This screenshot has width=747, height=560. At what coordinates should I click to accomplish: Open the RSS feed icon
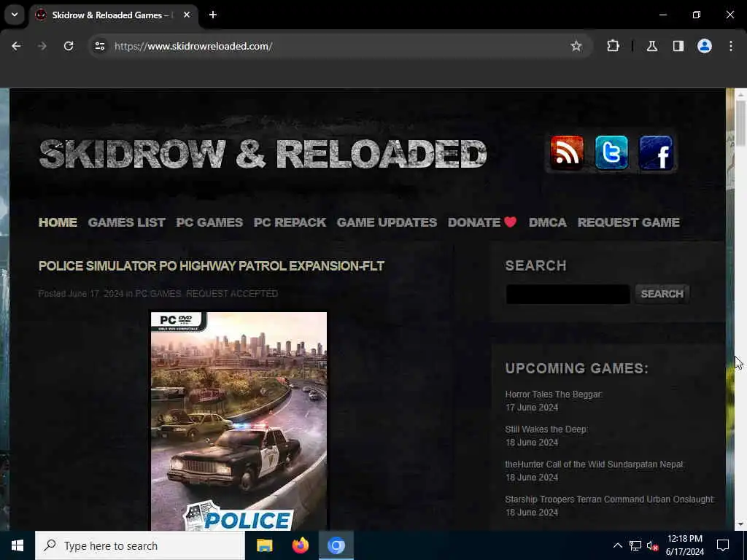tap(566, 153)
